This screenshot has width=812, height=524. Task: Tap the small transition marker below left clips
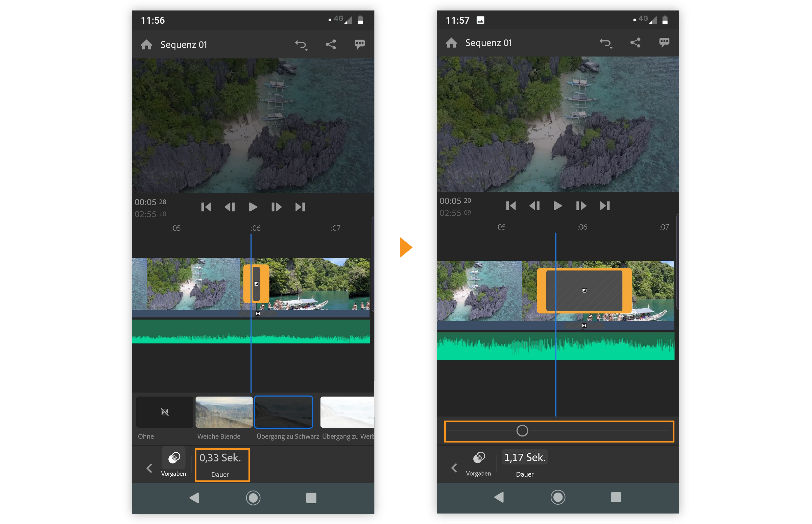(x=258, y=314)
